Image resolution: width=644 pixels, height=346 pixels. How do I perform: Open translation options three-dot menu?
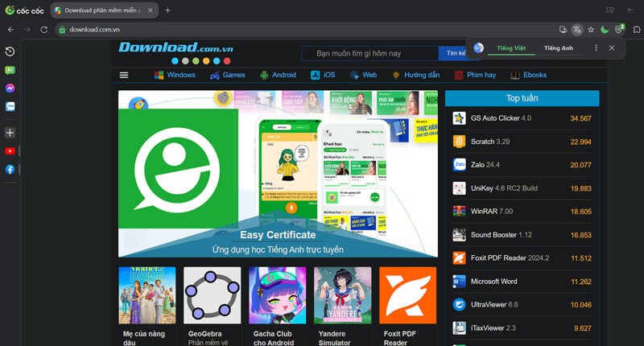594,48
